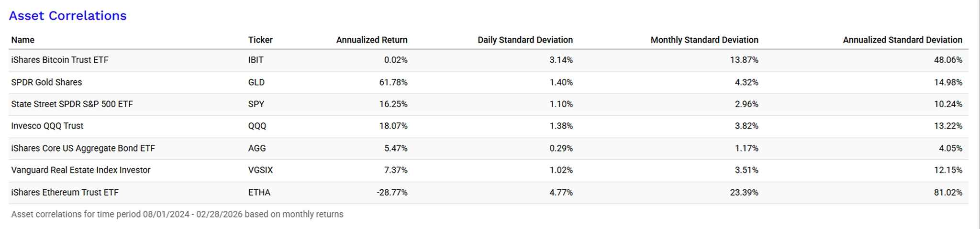Click State Street SPDR S&P 500 ETF

72,104
